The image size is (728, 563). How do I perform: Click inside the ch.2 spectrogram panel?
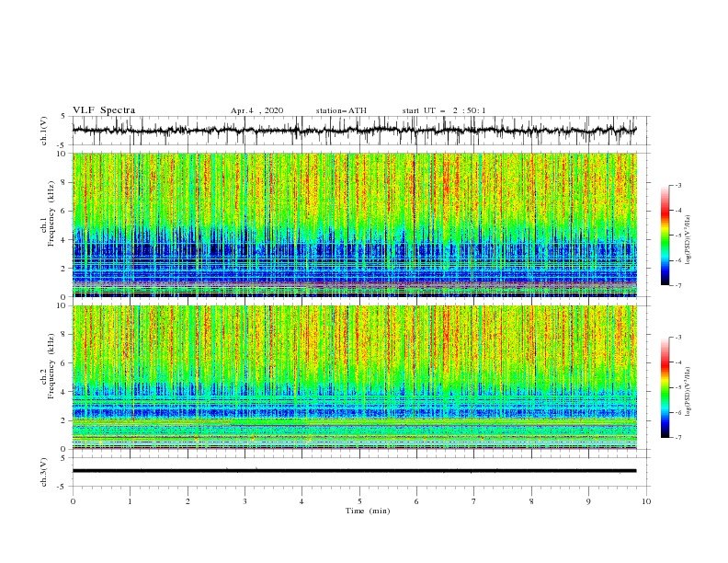click(x=355, y=377)
